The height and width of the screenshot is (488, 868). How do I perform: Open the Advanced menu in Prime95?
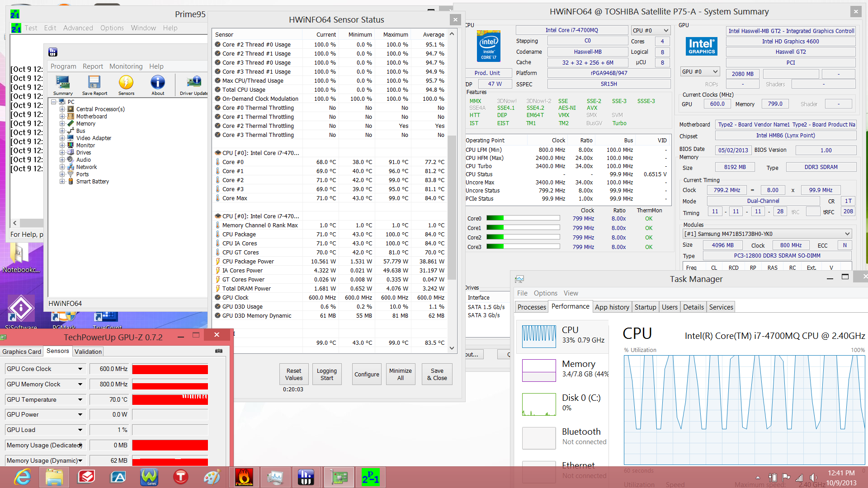78,28
